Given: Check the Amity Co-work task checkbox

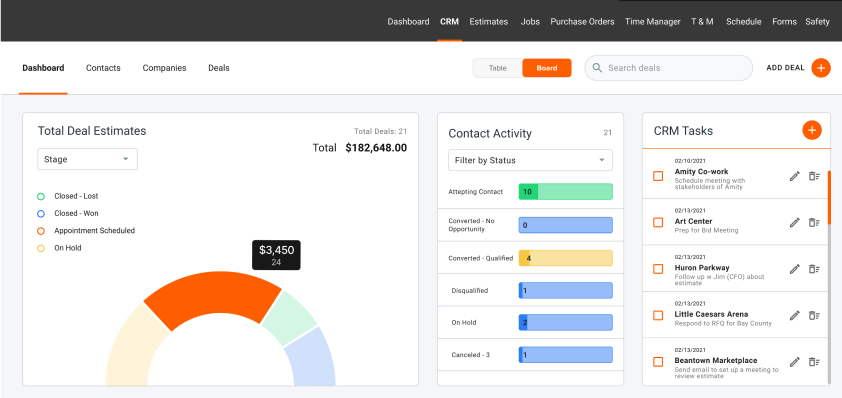Looking at the screenshot, I should pyautogui.click(x=658, y=176).
